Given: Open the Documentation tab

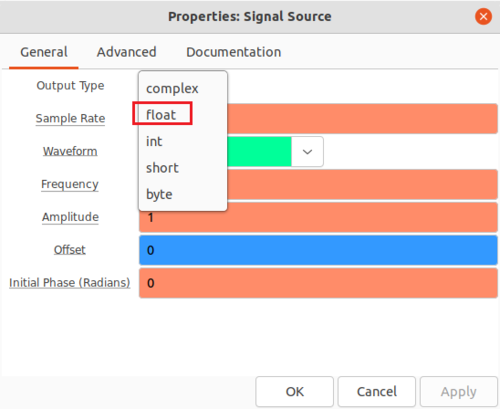Looking at the screenshot, I should (234, 52).
